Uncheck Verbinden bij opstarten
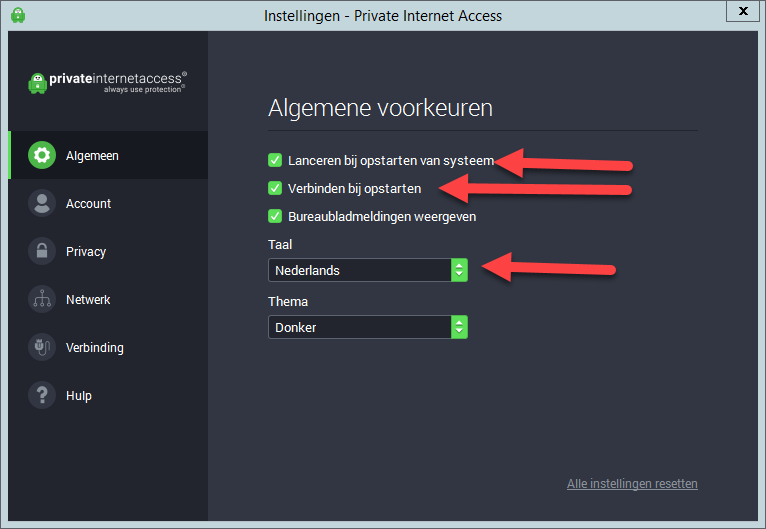Viewport: 766px width, 529px height. [275, 188]
